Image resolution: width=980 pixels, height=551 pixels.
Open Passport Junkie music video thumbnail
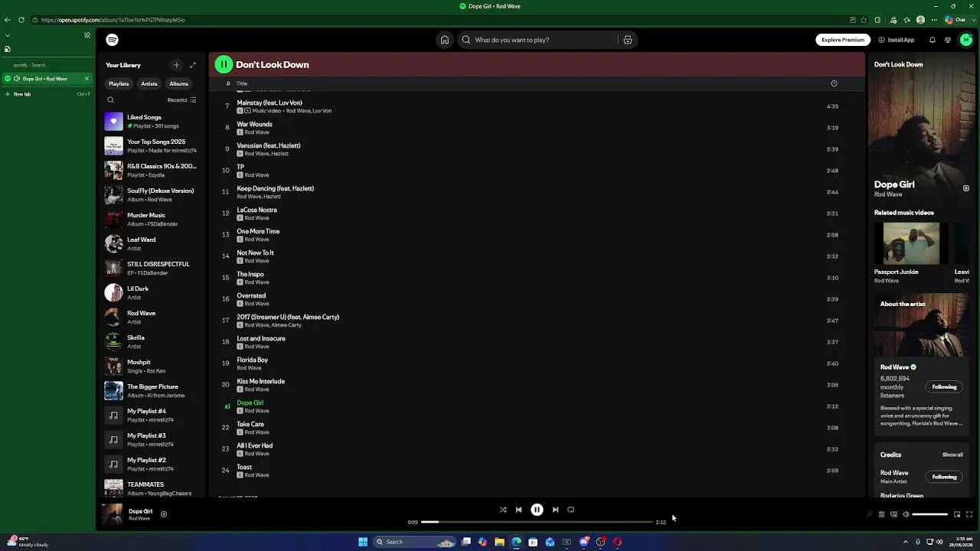point(911,243)
